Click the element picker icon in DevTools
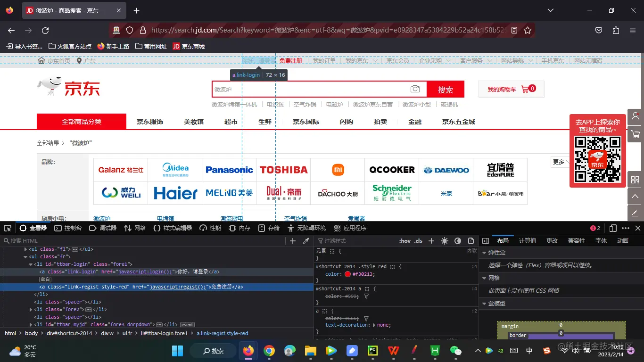 [x=8, y=228]
